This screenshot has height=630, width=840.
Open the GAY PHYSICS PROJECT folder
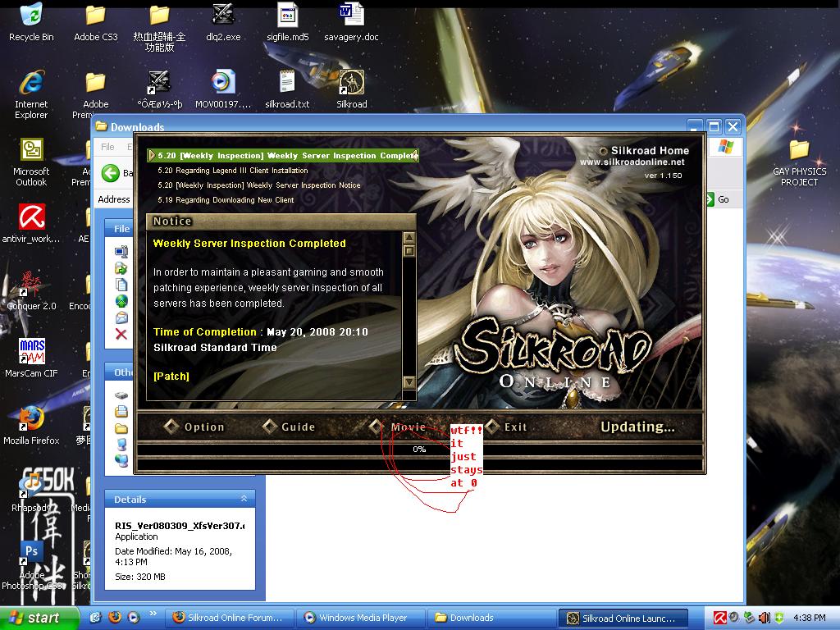point(798,151)
